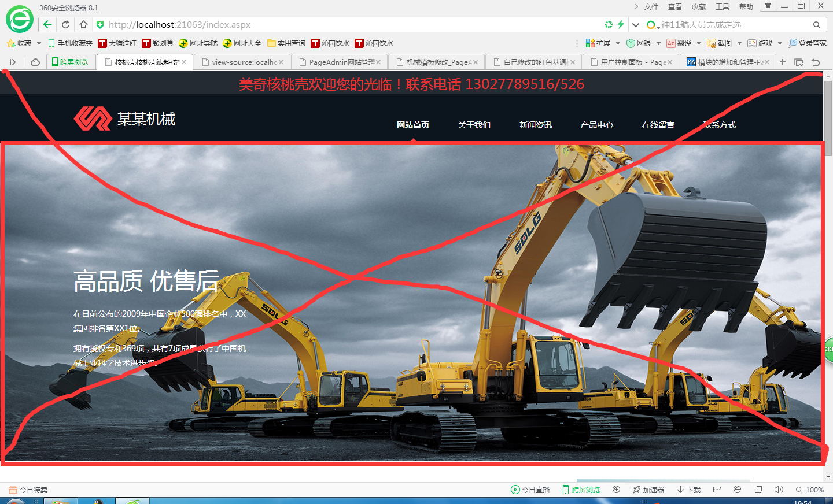
Task: Restore closed tab with undo icon
Action: (x=816, y=62)
